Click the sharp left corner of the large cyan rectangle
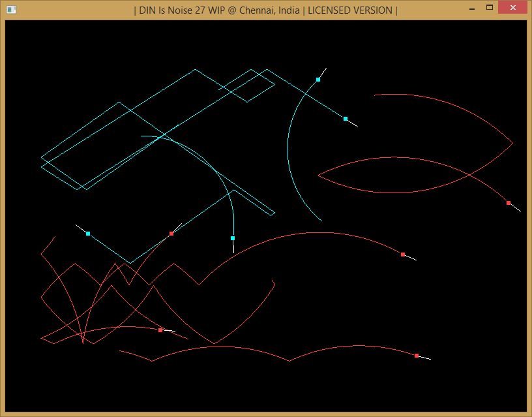 [x=42, y=158]
